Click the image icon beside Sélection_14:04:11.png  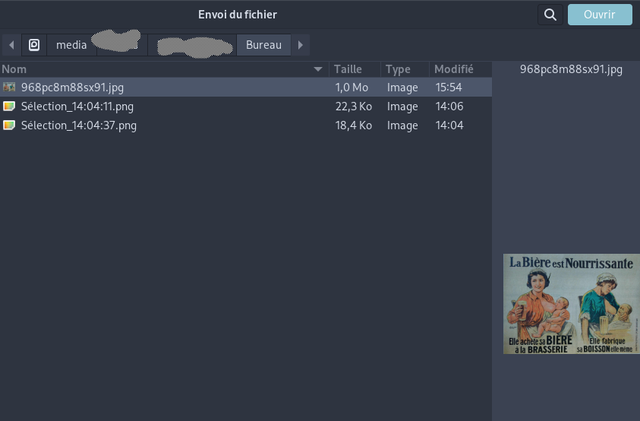coord(9,106)
